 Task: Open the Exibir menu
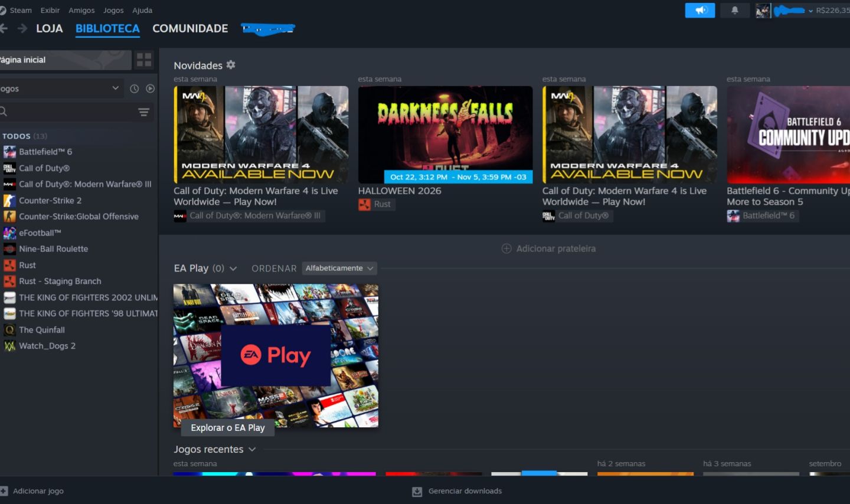50,10
